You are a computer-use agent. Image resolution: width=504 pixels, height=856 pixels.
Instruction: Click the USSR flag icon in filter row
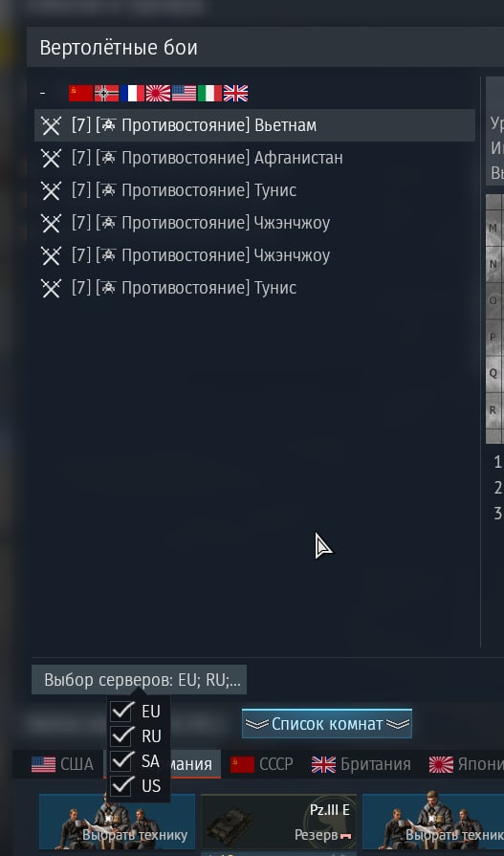click(81, 94)
